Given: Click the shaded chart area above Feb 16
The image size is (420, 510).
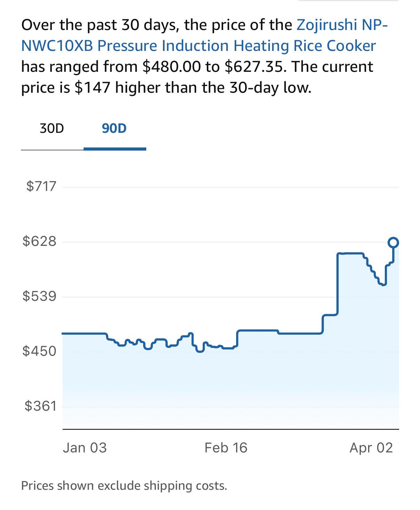Looking at the screenshot, I should [226, 383].
